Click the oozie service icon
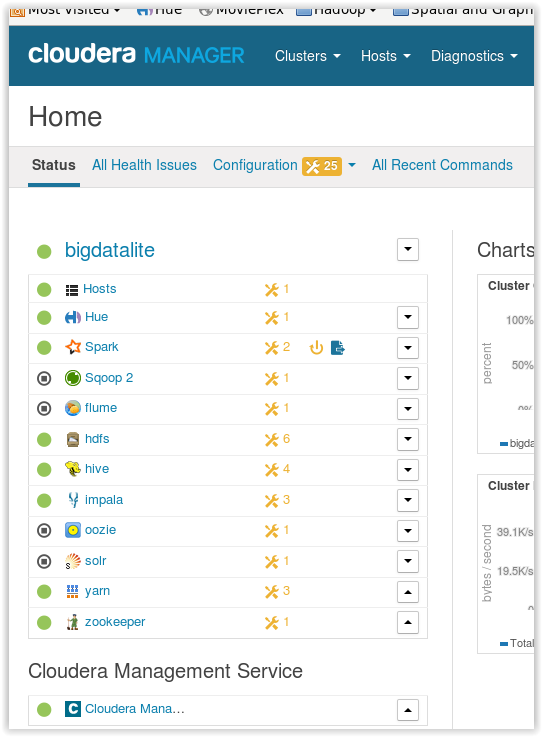542x737 pixels. [x=72, y=530]
